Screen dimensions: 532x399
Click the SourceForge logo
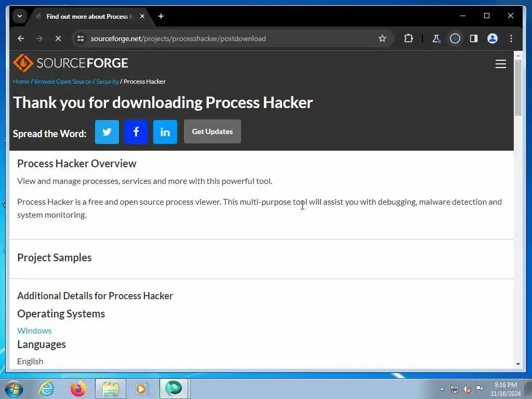click(x=71, y=63)
